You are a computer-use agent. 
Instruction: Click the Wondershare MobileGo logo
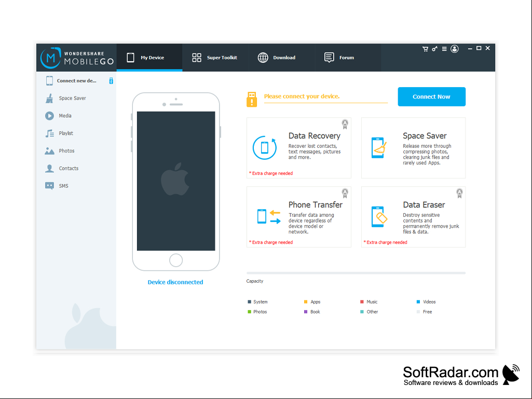coord(77,58)
